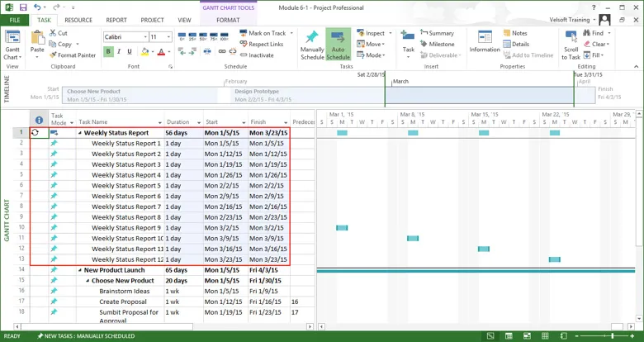Click the Find binoculars icon
Viewport: 644px width, 342px height.
pyautogui.click(x=586, y=33)
